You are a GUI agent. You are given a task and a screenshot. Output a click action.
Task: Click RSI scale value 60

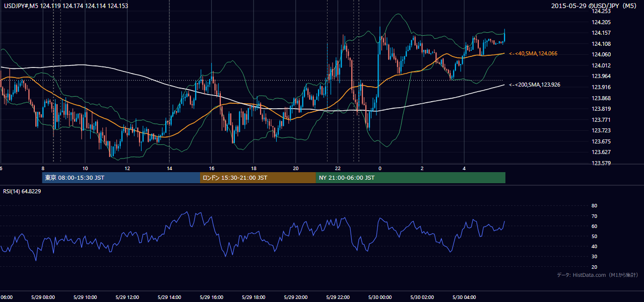click(x=594, y=226)
